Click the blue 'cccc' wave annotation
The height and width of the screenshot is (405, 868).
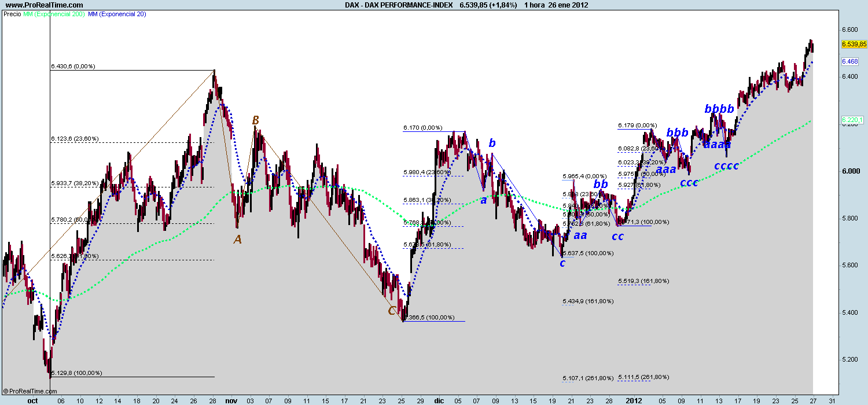coord(726,166)
